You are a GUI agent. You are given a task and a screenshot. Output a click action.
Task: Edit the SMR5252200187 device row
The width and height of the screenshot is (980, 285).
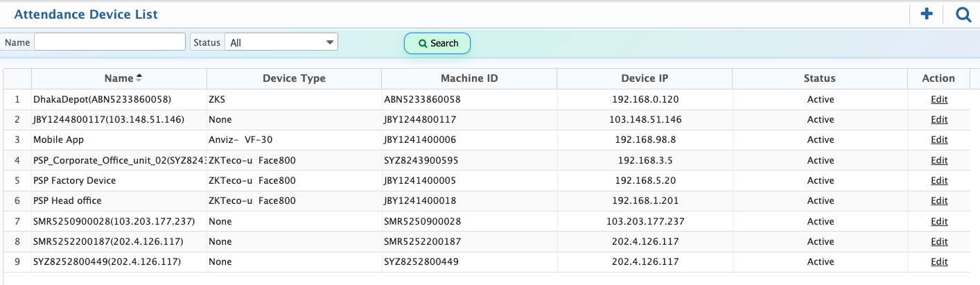pyautogui.click(x=938, y=242)
